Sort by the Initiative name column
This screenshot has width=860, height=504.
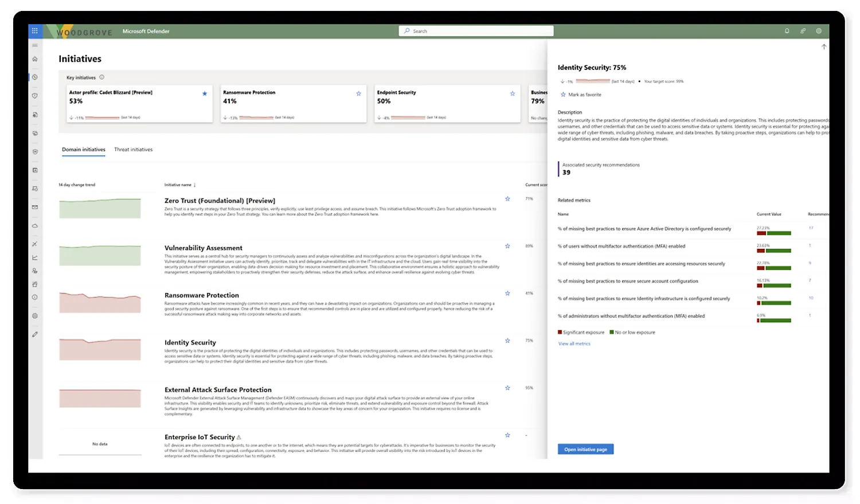pos(180,185)
